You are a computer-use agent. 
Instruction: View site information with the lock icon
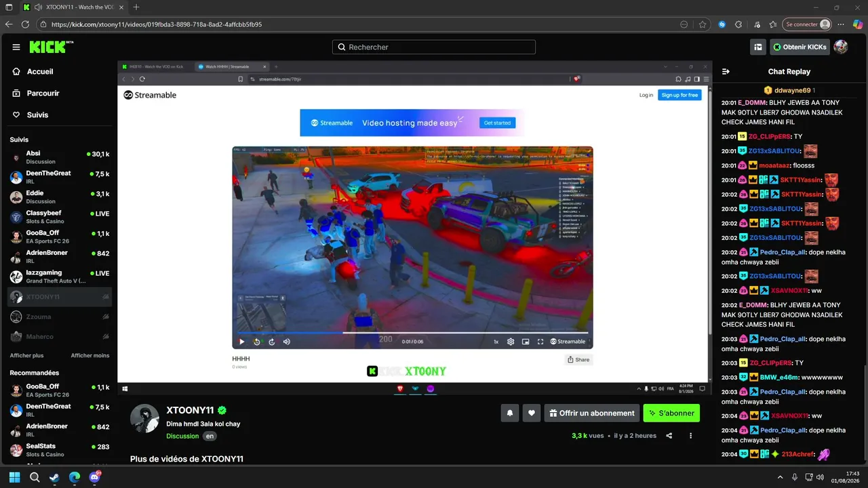point(43,24)
